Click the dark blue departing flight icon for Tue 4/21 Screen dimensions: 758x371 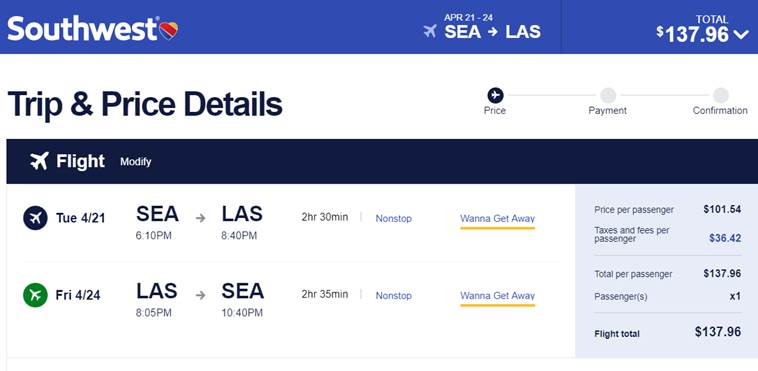click(x=35, y=218)
